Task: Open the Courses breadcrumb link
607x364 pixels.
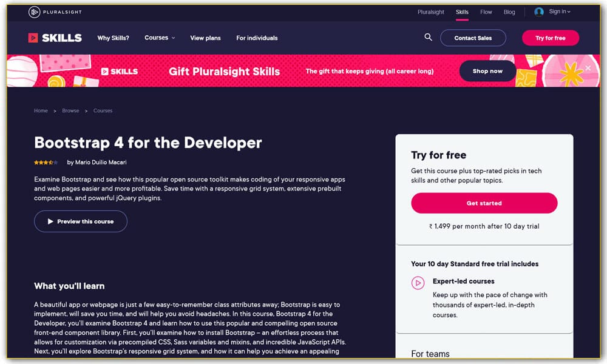Action: click(103, 110)
